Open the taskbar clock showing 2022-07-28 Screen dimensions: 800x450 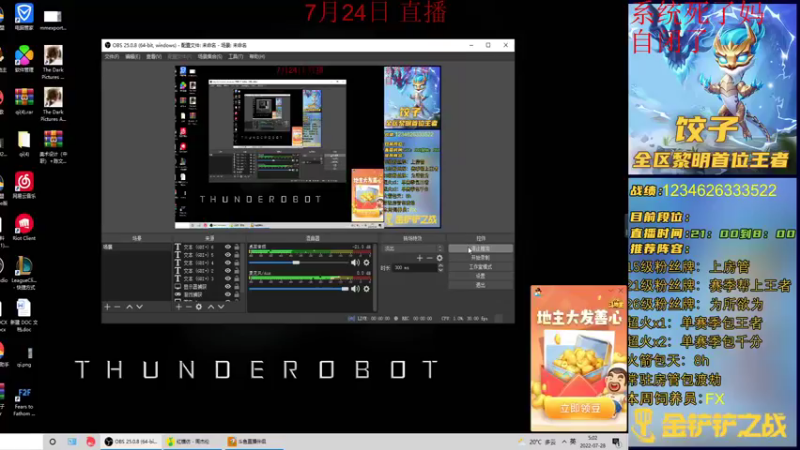(593, 441)
